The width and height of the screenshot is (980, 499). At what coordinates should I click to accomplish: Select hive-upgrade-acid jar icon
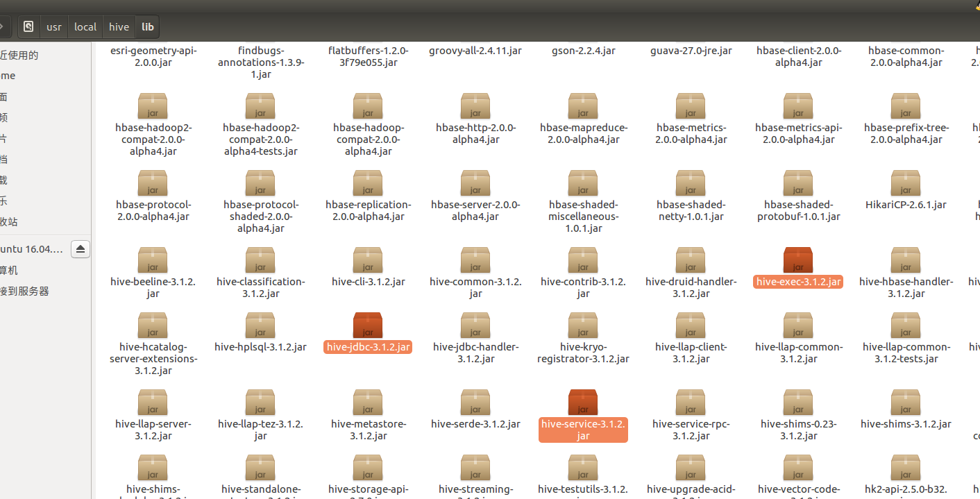click(x=691, y=468)
